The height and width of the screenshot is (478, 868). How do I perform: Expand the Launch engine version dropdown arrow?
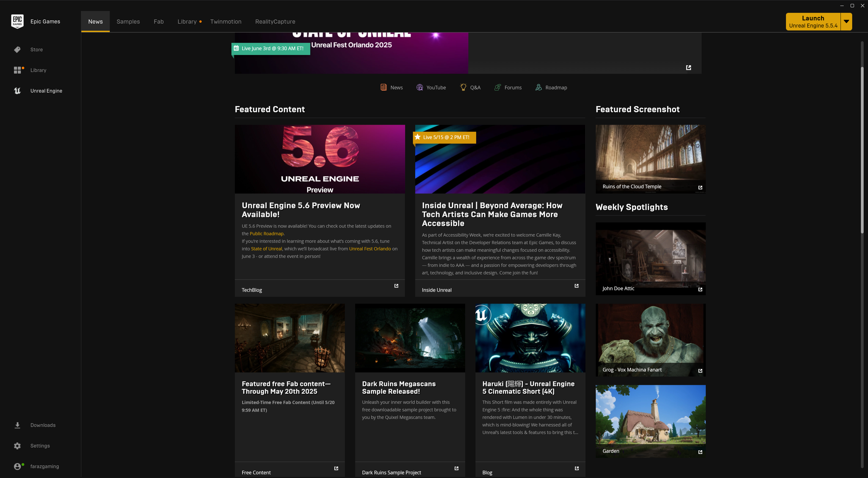click(x=846, y=22)
